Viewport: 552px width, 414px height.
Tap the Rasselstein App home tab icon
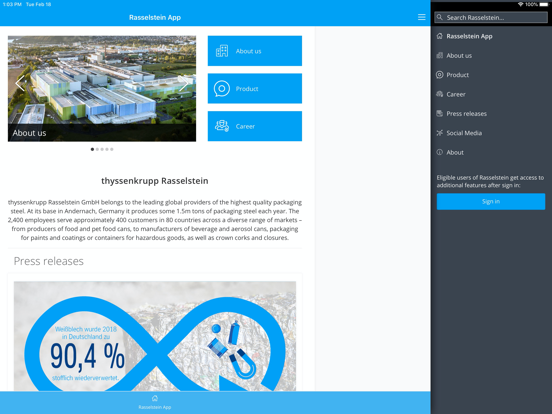(155, 399)
